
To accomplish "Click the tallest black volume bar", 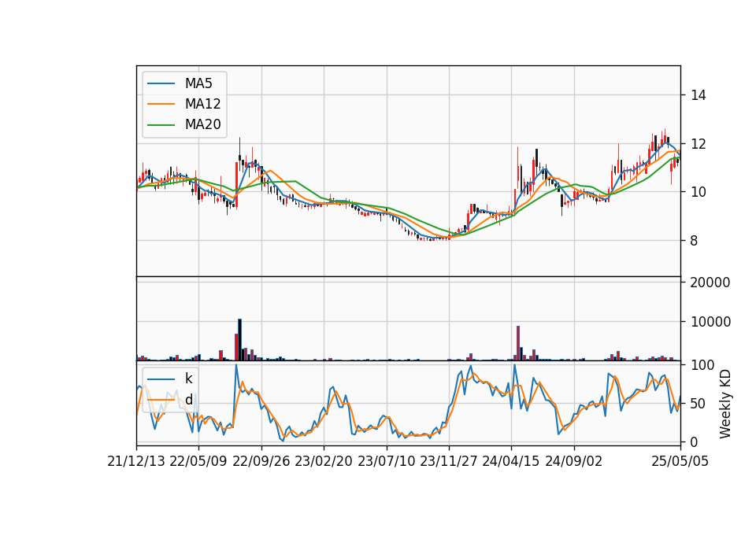I will point(239,340).
